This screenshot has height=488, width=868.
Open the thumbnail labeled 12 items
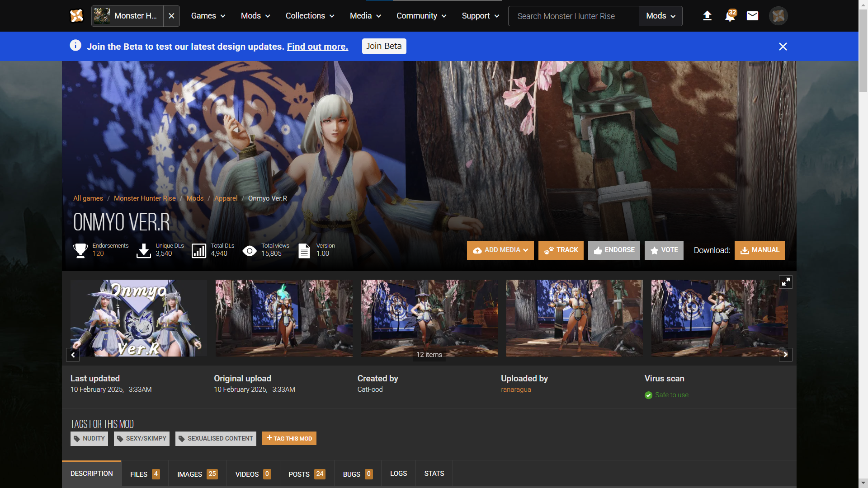429,318
